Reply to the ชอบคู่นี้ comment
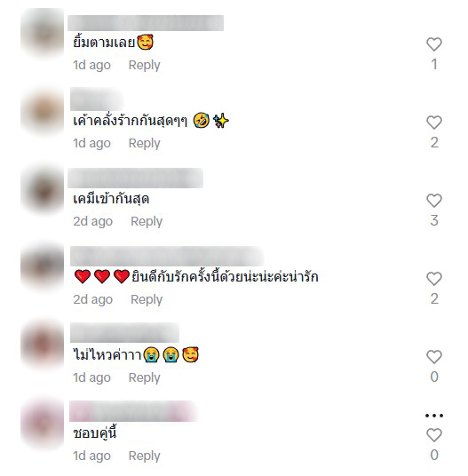This screenshot has width=468, height=476. 144,456
